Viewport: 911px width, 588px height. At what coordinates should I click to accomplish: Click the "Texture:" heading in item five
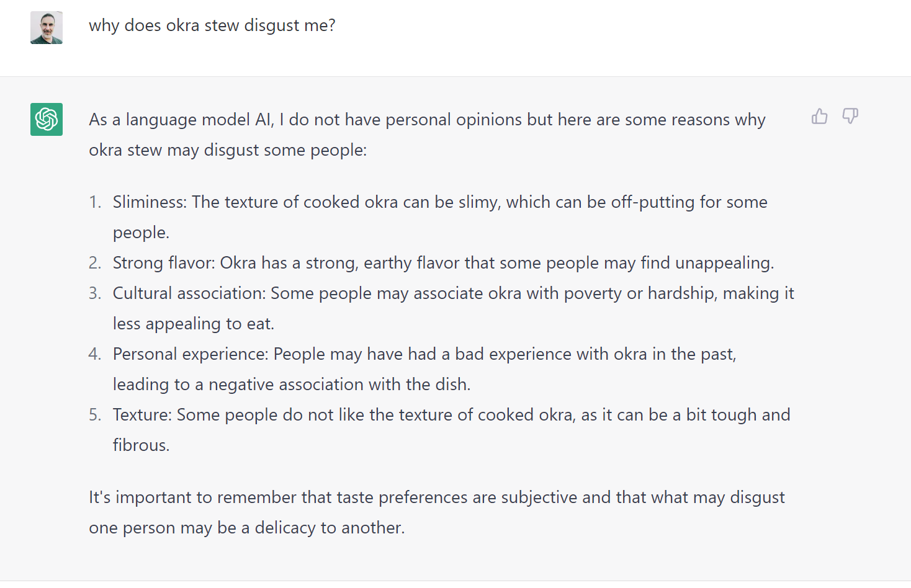click(142, 415)
